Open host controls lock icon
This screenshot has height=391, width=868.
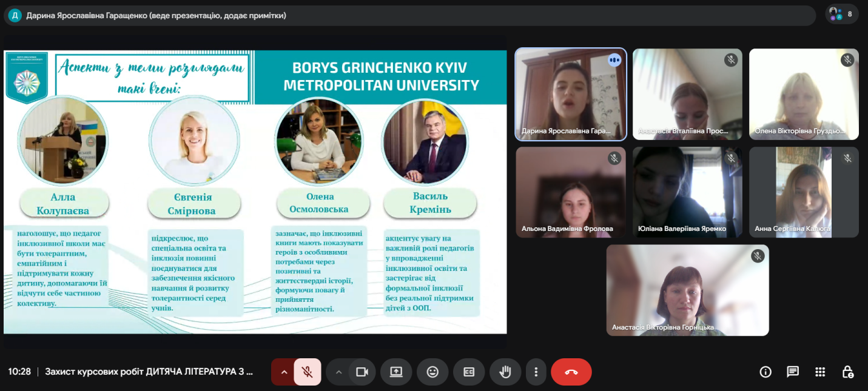848,372
